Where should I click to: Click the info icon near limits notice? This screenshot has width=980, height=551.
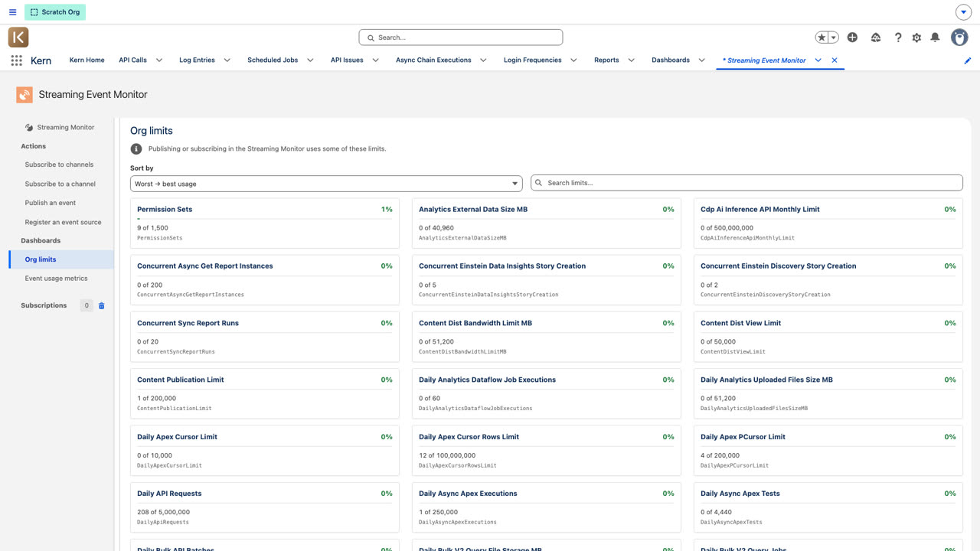tap(136, 149)
